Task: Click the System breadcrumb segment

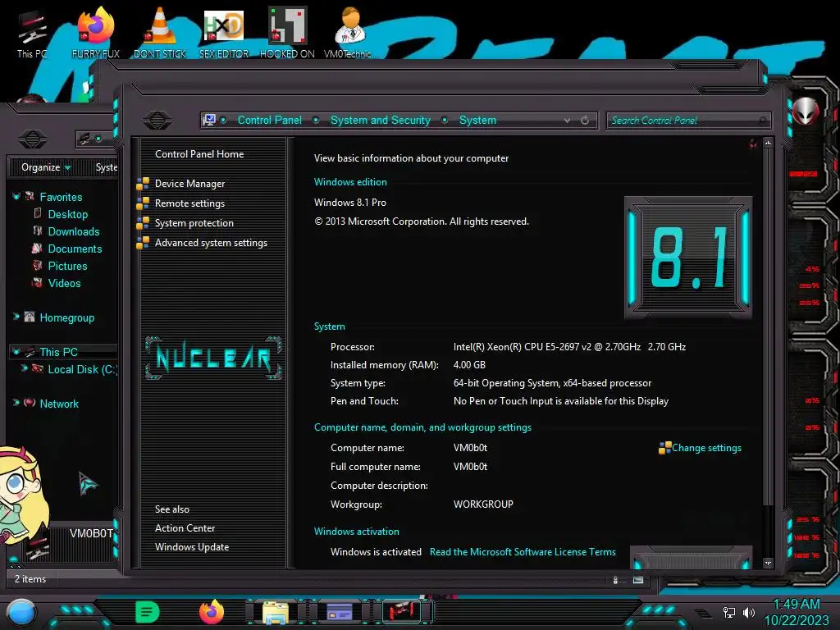Action: pyautogui.click(x=477, y=120)
